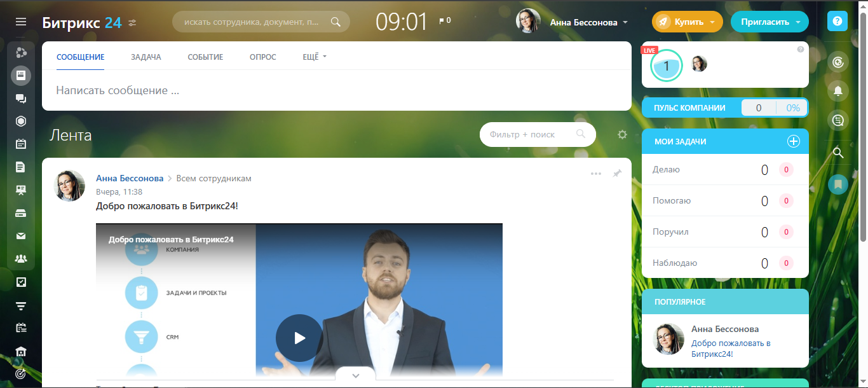
Task: Open the Помогаю tasks row
Action: [x=725, y=200]
